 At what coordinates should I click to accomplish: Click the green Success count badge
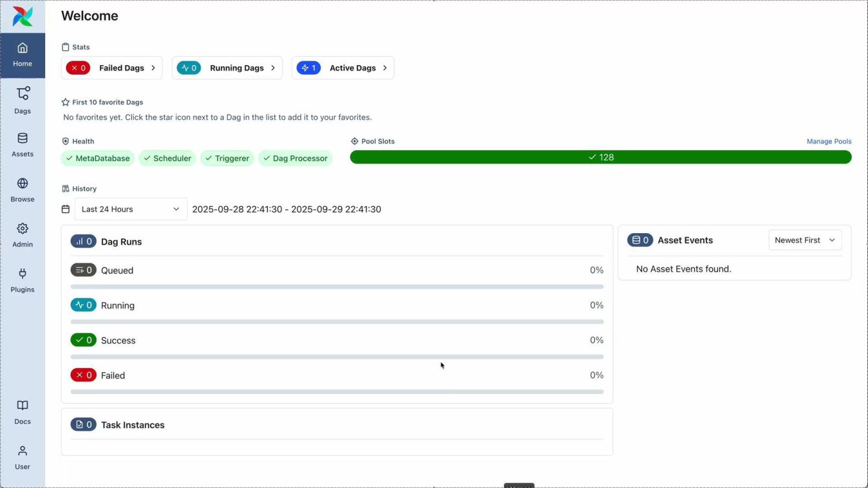point(83,340)
